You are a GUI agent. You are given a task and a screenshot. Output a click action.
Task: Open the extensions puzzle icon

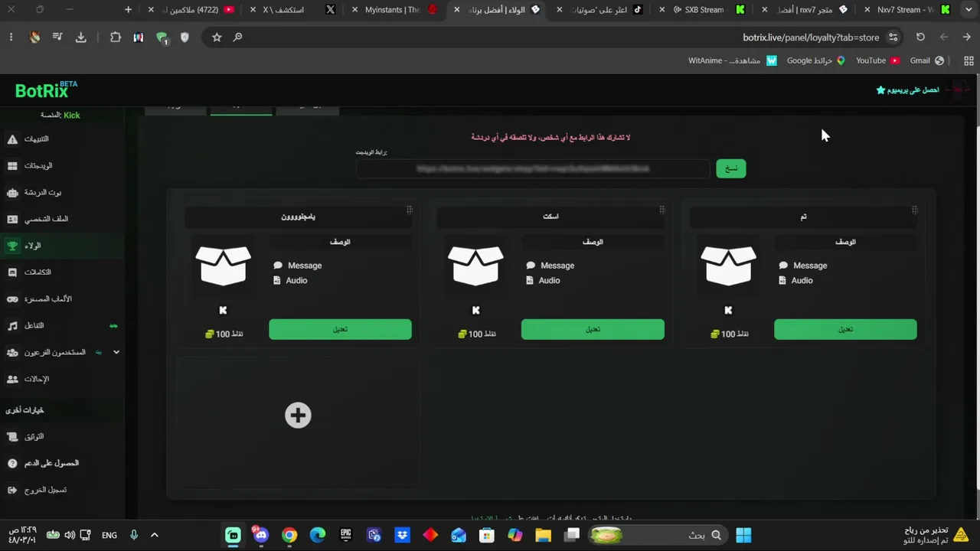(116, 37)
